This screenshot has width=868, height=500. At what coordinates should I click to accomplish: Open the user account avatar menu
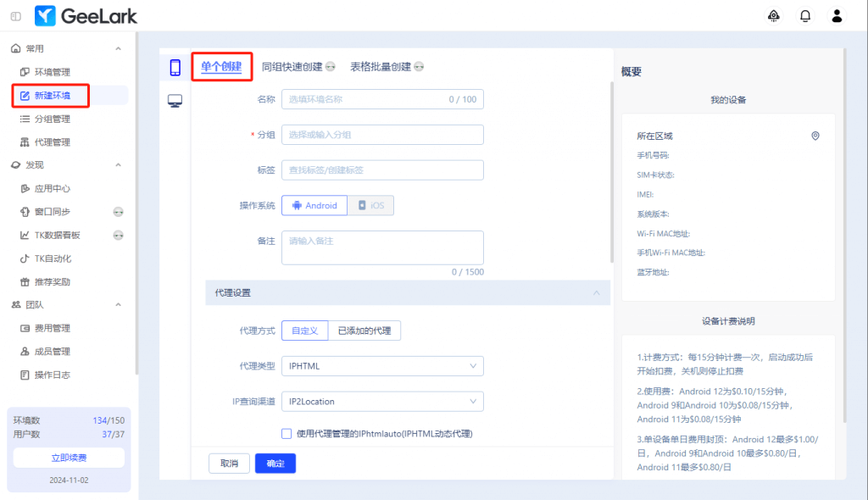(837, 16)
